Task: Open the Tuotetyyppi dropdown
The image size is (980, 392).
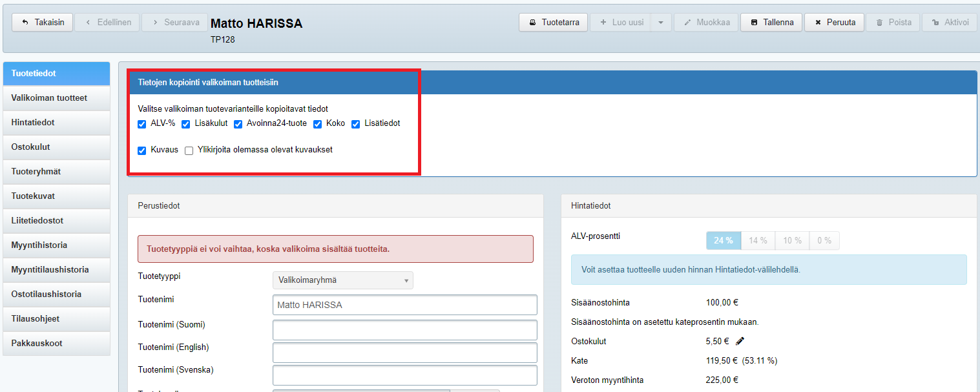Action: pos(342,280)
